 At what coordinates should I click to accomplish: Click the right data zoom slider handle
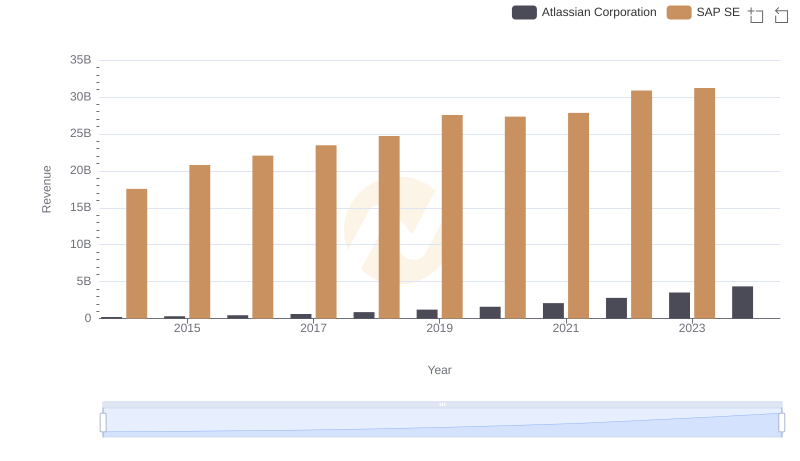pos(782,423)
